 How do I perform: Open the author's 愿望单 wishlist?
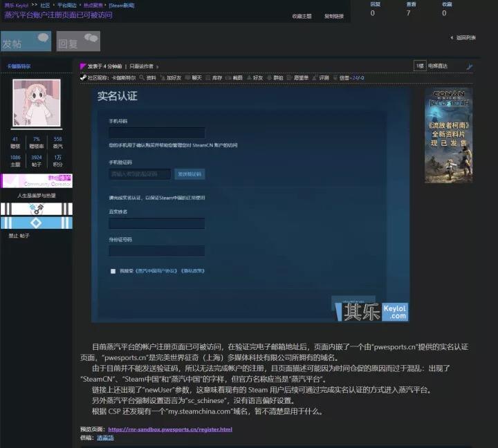[x=298, y=77]
